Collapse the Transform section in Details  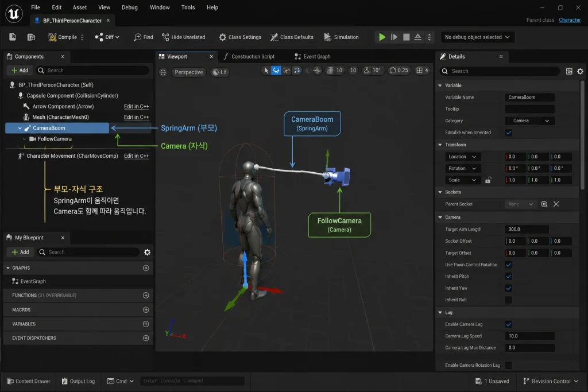(x=440, y=145)
